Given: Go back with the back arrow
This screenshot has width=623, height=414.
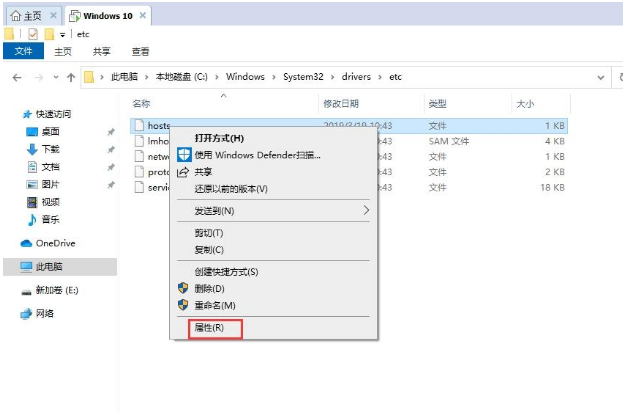Looking at the screenshot, I should [17, 77].
